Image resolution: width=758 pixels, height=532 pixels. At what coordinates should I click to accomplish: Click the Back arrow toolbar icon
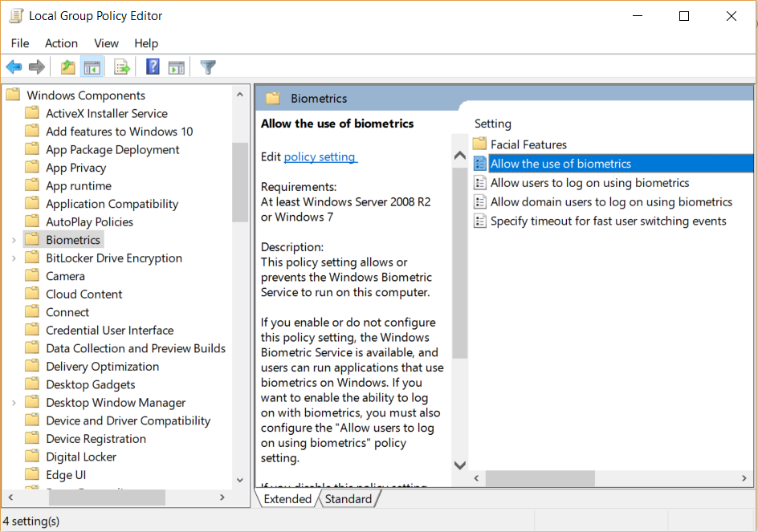pyautogui.click(x=14, y=67)
